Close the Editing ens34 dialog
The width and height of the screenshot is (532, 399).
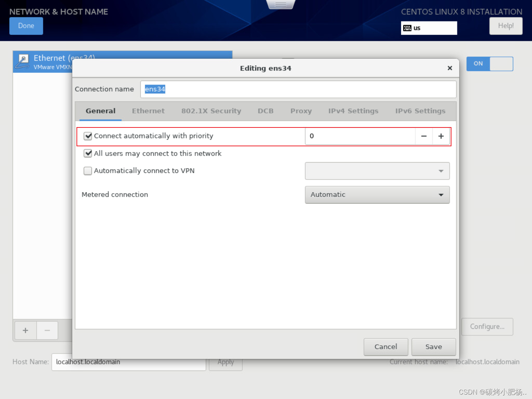450,68
